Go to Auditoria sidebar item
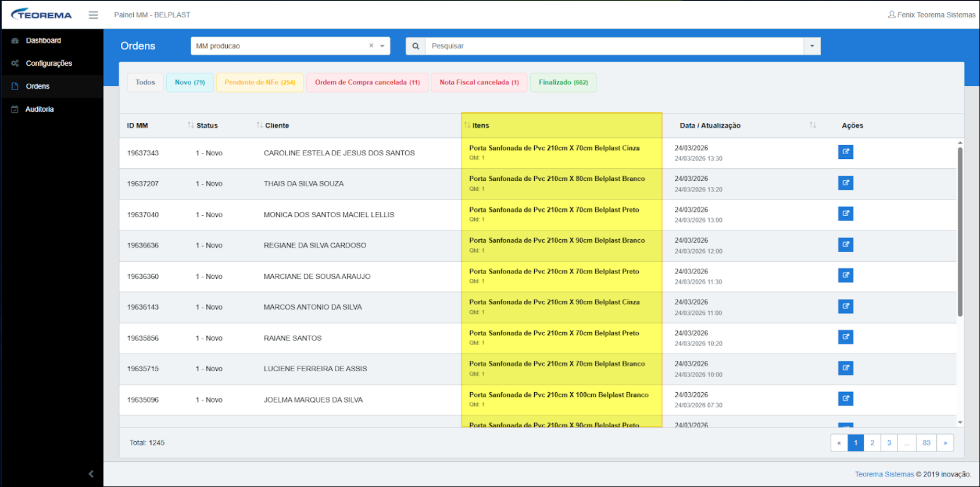The image size is (980, 487). coord(40,109)
